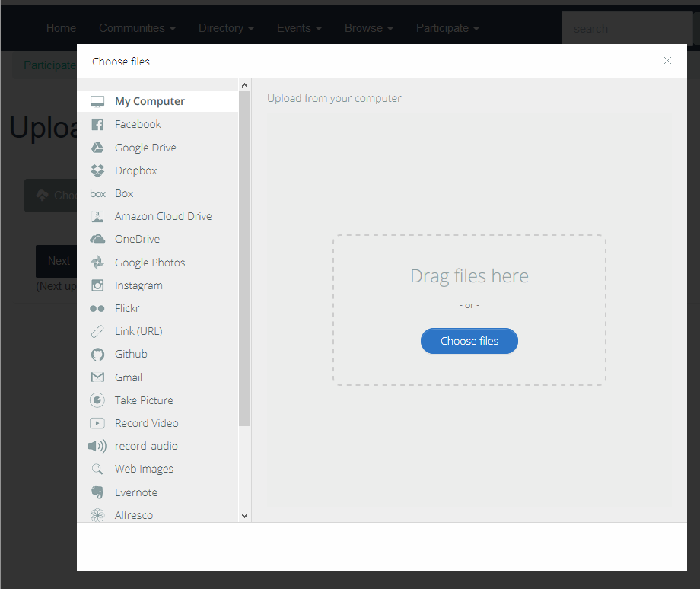
Task: Select the My Computer monitor icon
Action: tap(97, 101)
